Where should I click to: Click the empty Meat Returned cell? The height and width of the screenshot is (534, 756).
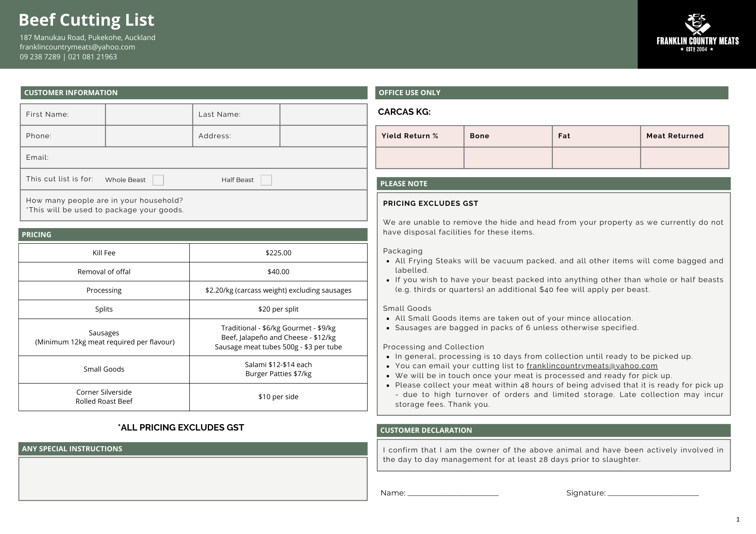click(685, 158)
